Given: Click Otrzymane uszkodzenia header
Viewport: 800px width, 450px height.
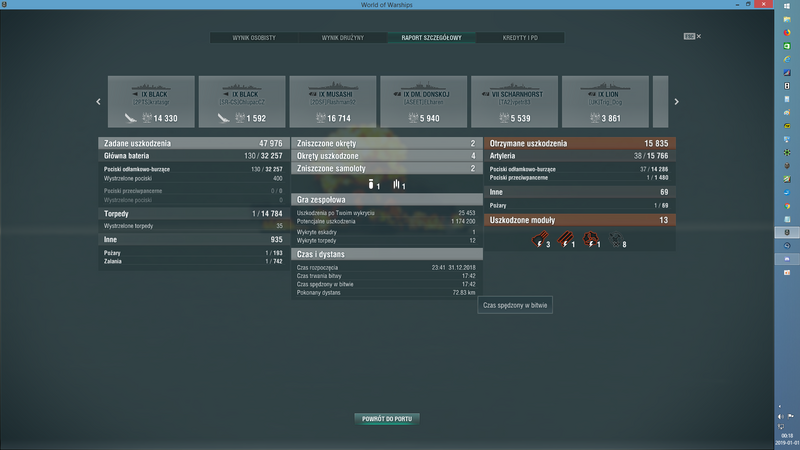Looking at the screenshot, I should pyautogui.click(x=580, y=143).
